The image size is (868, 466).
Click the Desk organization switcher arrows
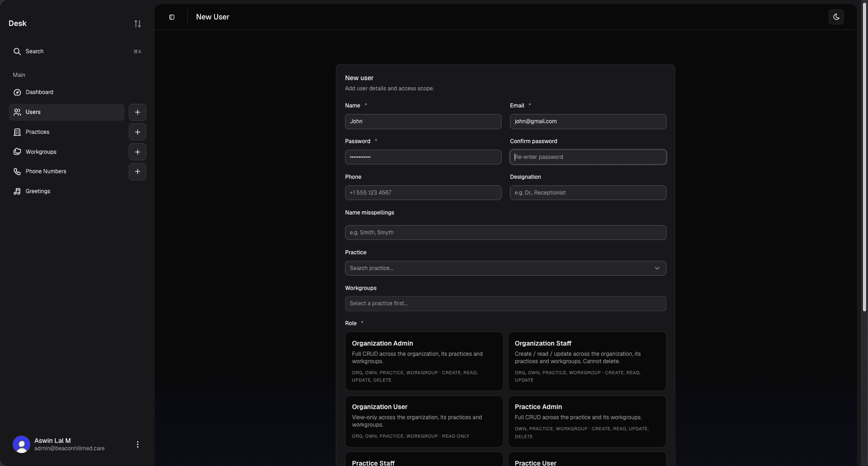click(x=138, y=24)
